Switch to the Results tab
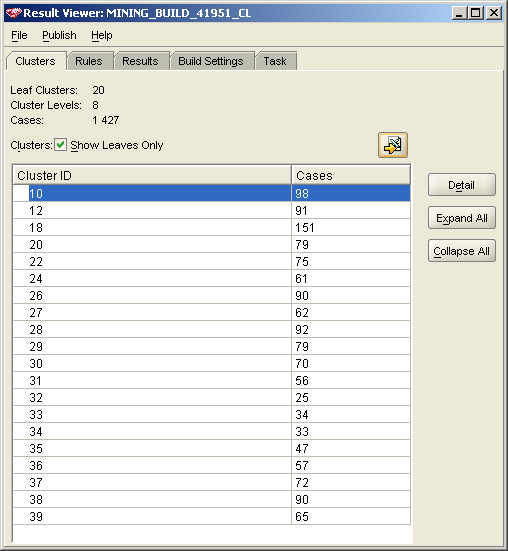This screenshot has height=551, width=508. pos(140,61)
